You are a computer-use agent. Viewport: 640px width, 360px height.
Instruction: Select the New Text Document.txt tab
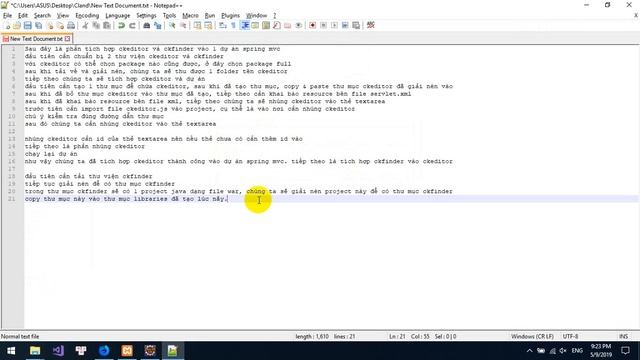pos(36,39)
